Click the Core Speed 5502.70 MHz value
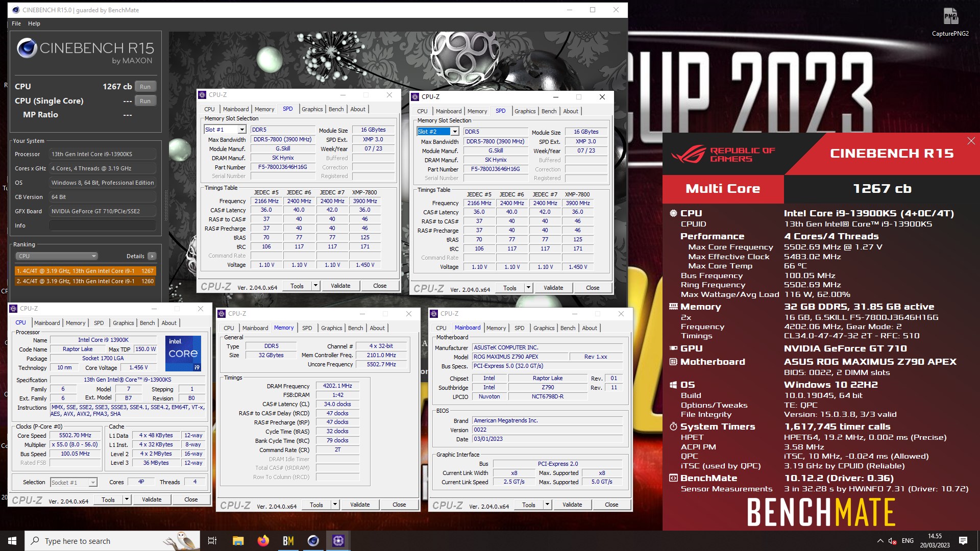The height and width of the screenshot is (551, 980). (75, 436)
